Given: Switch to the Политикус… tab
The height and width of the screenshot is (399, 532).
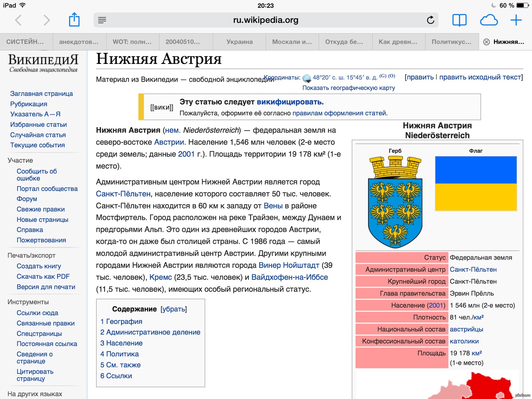Looking at the screenshot, I should (x=452, y=42).
